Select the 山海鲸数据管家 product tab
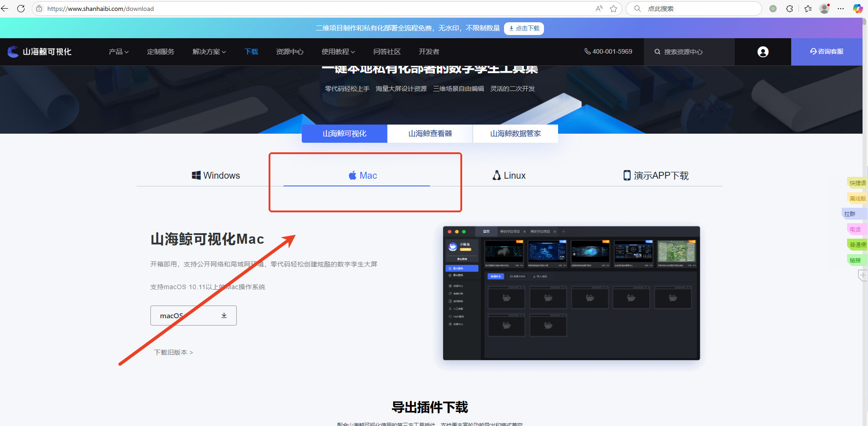This screenshot has width=868, height=426. pyautogui.click(x=515, y=134)
